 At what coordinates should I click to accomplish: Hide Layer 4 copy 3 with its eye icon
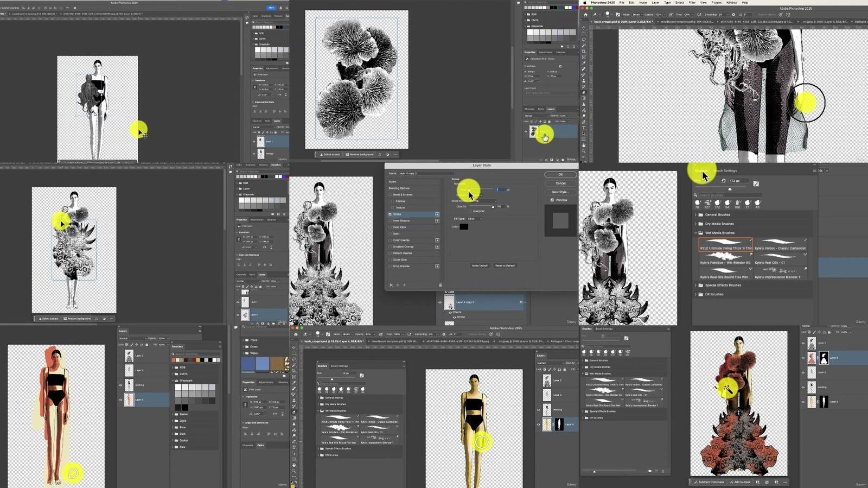tap(440, 302)
